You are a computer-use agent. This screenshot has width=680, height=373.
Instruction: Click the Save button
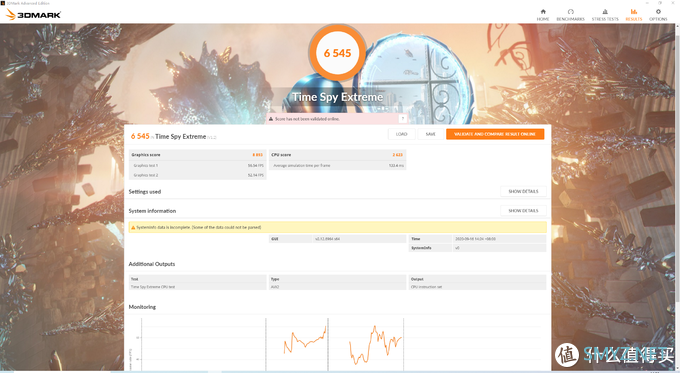(430, 134)
